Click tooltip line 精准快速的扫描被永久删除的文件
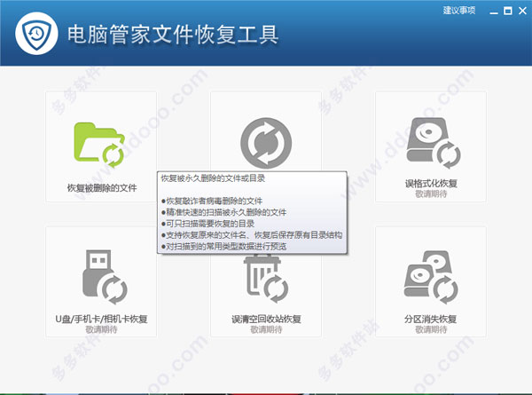The width and height of the screenshot is (532, 395). click(x=224, y=212)
